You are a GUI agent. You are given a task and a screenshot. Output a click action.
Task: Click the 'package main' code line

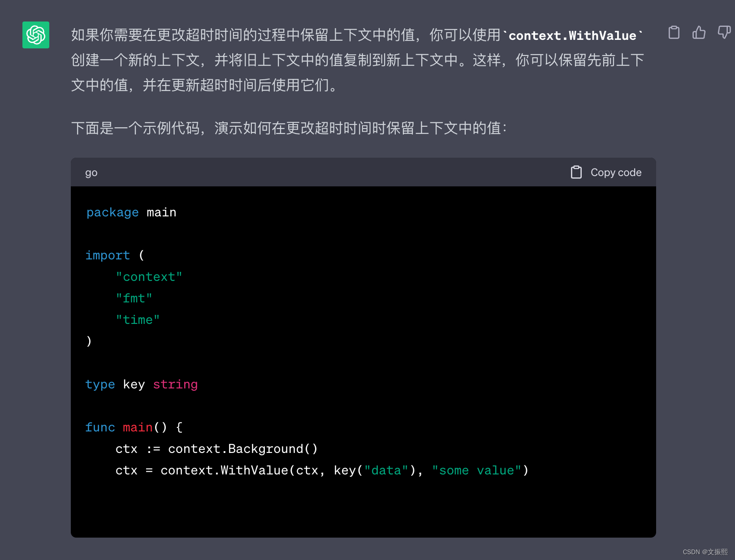pos(131,212)
